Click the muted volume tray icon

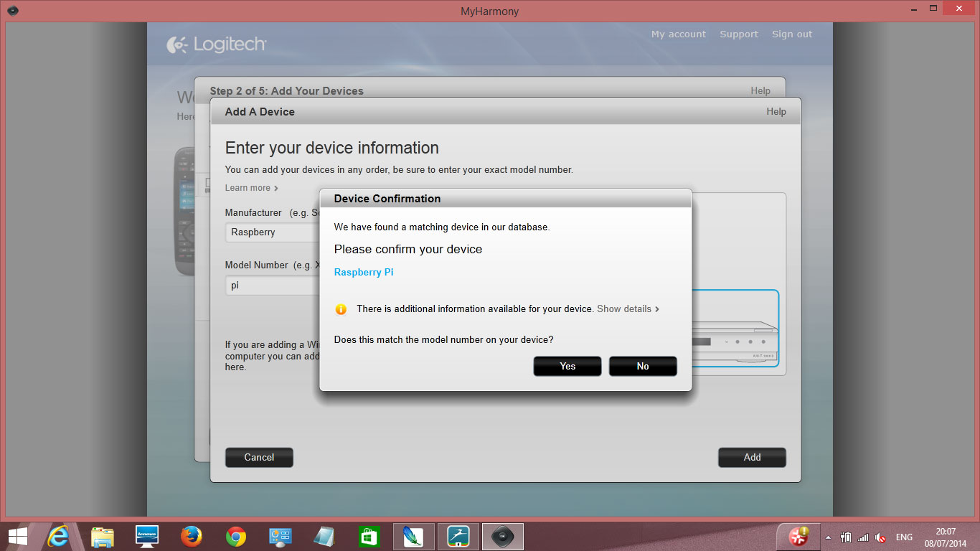tap(880, 537)
